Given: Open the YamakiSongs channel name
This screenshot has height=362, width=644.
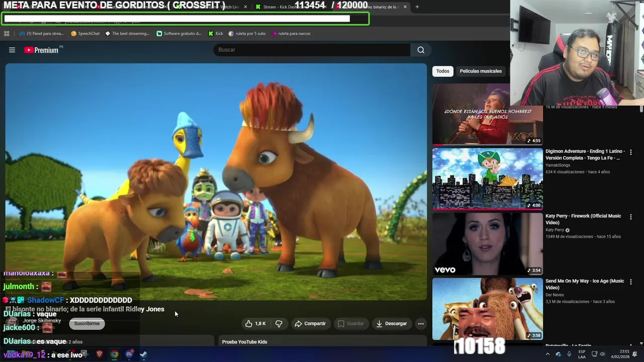Looking at the screenshot, I should point(557,165).
